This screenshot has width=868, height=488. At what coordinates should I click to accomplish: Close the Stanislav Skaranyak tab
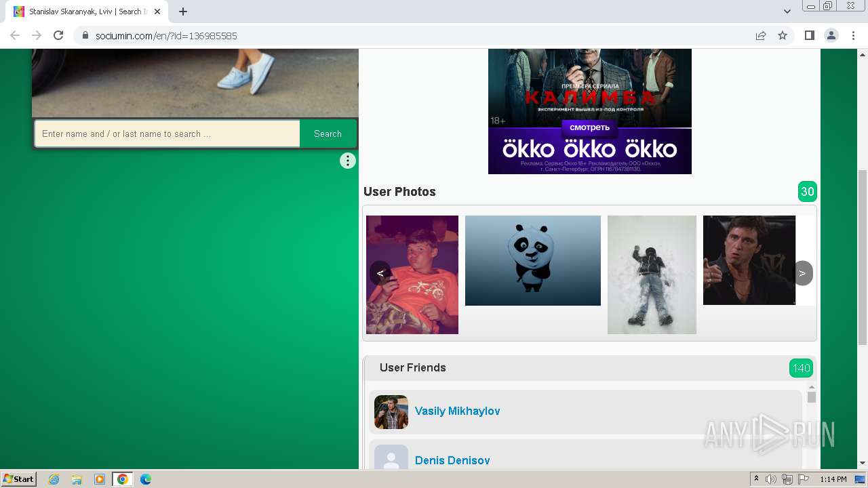157,12
